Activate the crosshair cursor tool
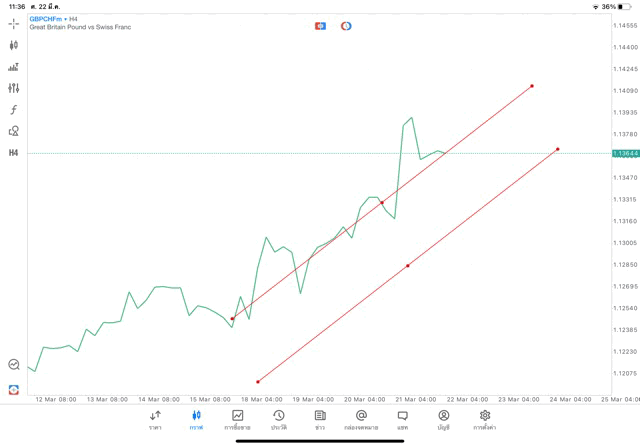The height and width of the screenshot is (447, 640). coord(13,22)
